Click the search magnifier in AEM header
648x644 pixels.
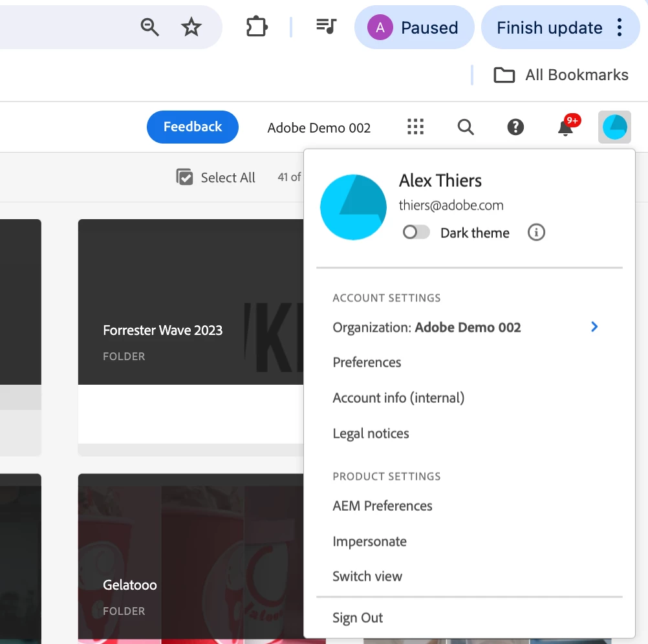tap(466, 127)
